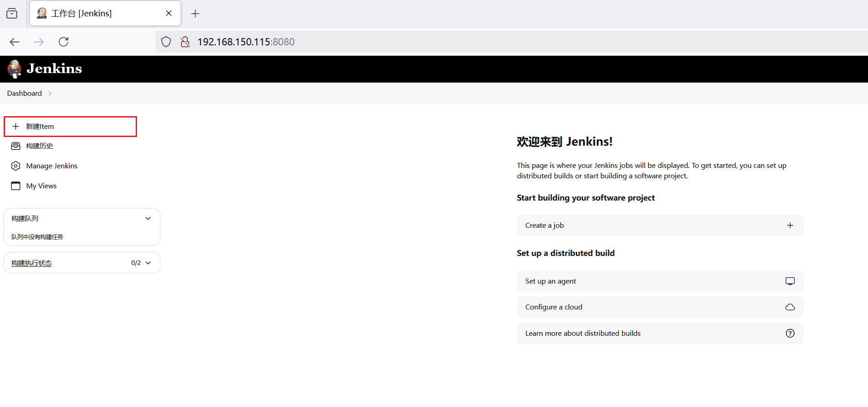
Task: Open a new browser tab
Action: tap(195, 14)
